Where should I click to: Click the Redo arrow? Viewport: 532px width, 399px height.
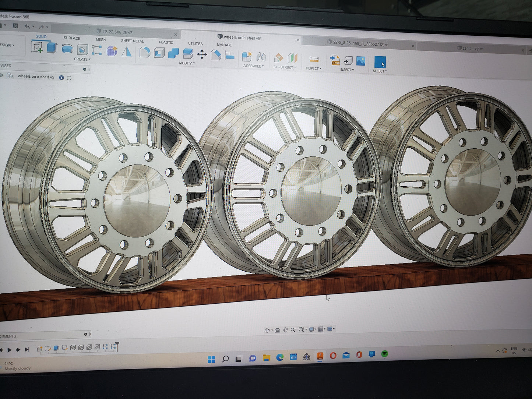(x=42, y=27)
